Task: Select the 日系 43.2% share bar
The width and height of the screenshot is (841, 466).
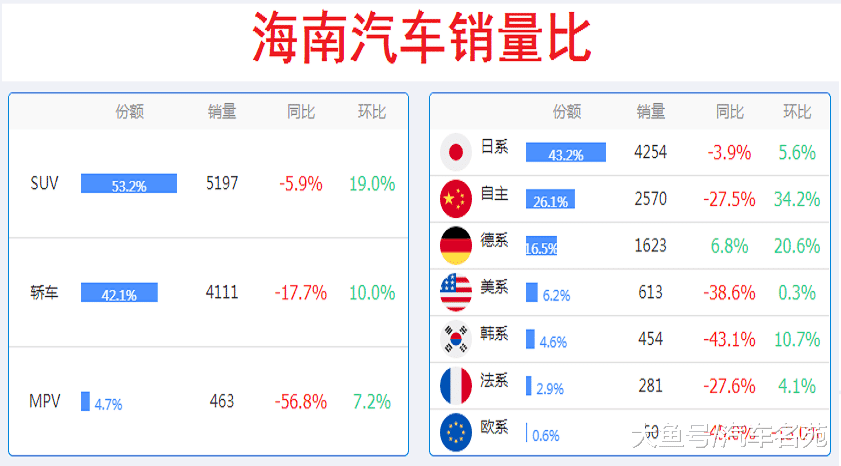Action: click(566, 152)
